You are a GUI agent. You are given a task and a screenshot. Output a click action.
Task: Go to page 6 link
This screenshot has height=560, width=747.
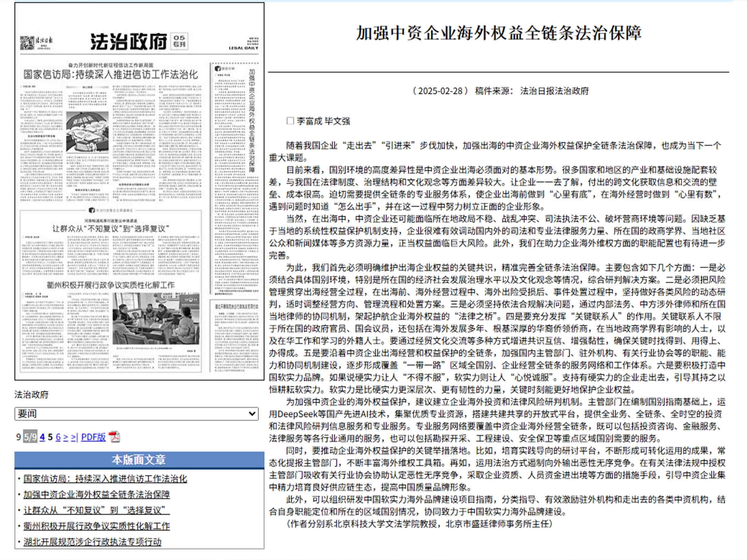[x=58, y=437]
